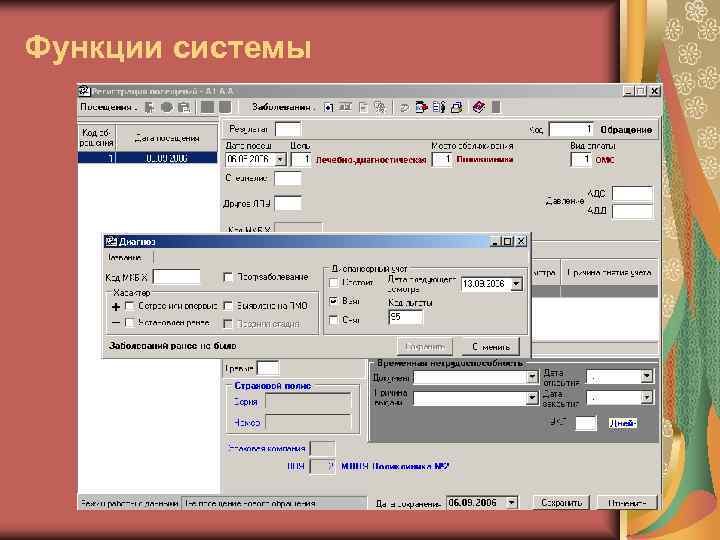Click the Причина снятия с учета header

(x=609, y=273)
